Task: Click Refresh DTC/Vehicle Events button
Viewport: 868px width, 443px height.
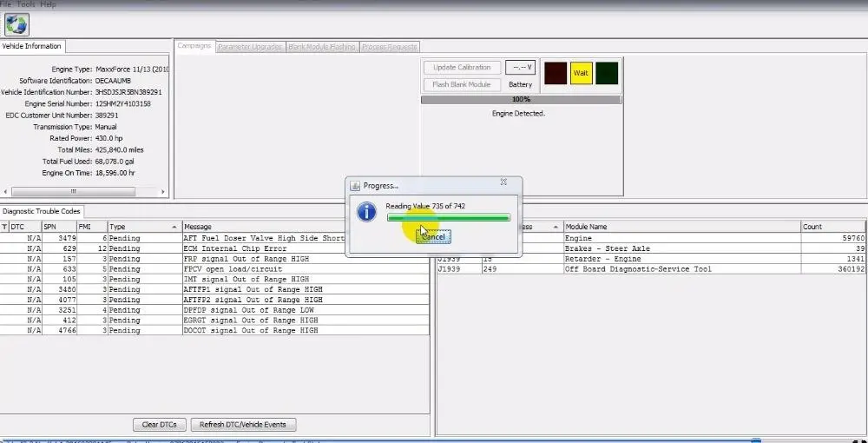Action: point(243,425)
